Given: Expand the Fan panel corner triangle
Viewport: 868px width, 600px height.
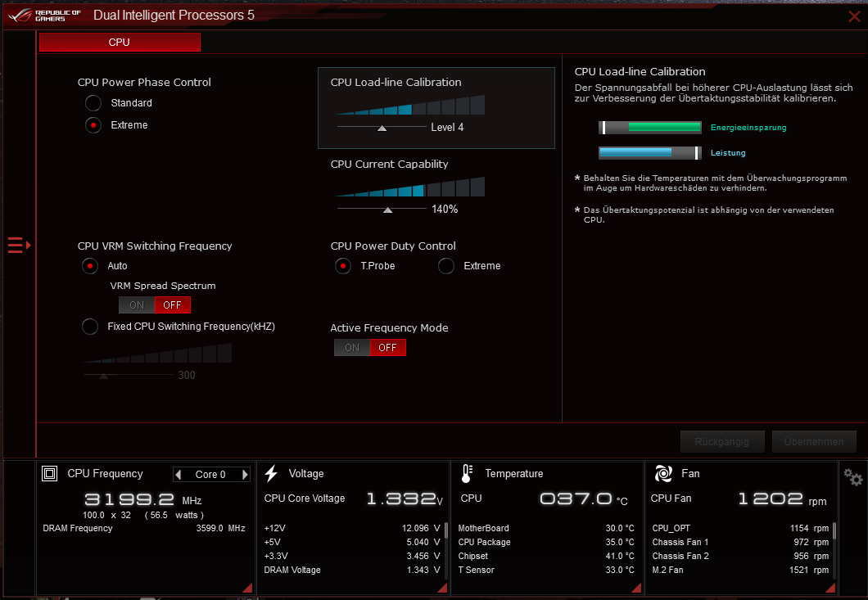Looking at the screenshot, I should (x=830, y=588).
